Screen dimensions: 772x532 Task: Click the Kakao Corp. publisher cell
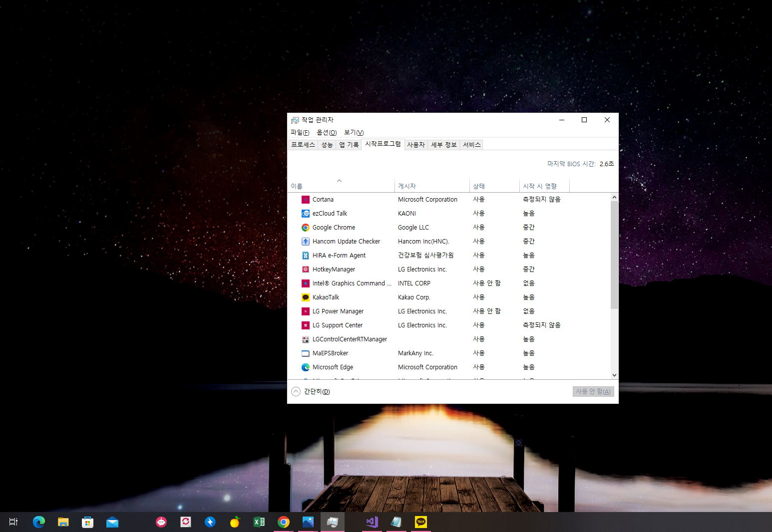414,297
